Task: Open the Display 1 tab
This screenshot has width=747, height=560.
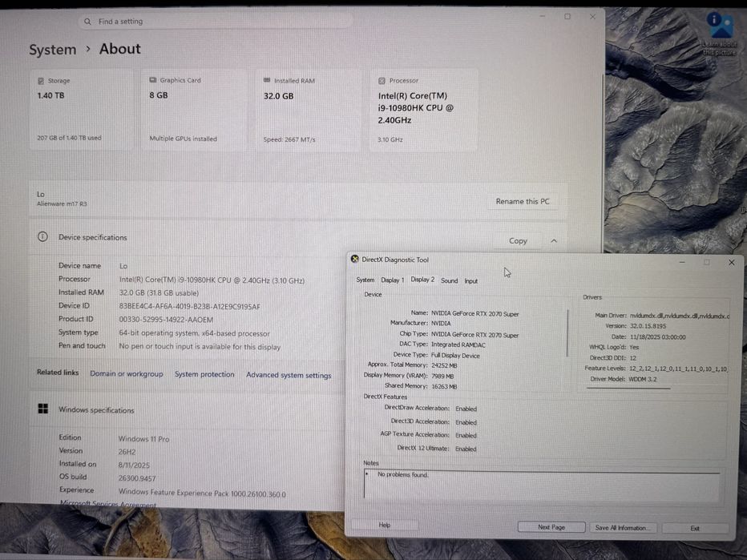Action: pos(393,280)
